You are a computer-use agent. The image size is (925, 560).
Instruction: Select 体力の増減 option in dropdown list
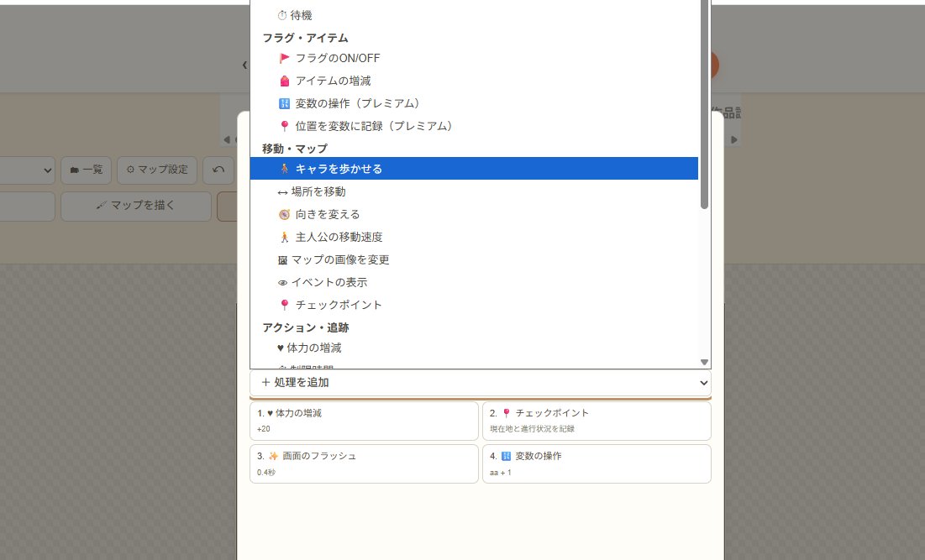pyautogui.click(x=474, y=348)
